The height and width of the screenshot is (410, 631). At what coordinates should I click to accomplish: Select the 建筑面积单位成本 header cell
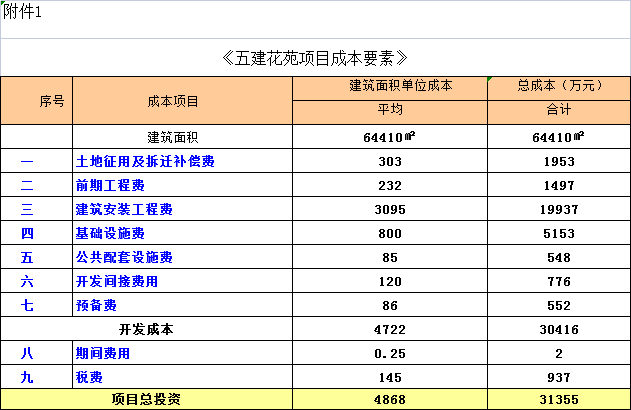389,86
